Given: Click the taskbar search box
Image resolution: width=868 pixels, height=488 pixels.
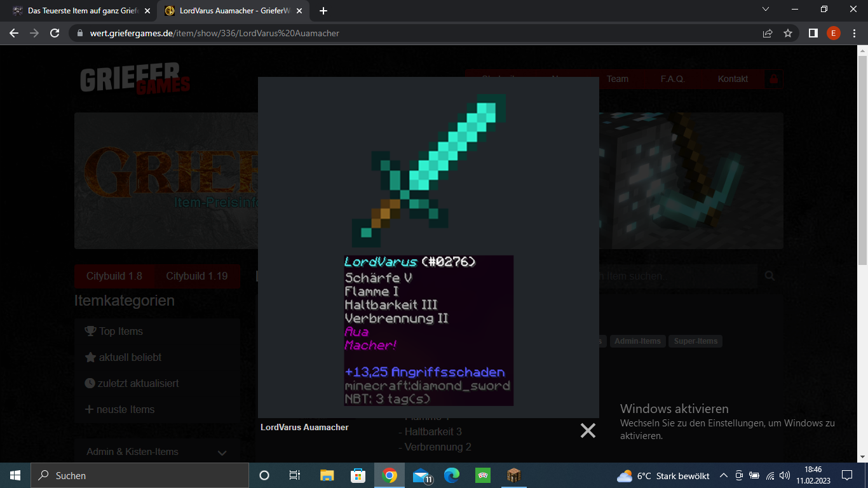Looking at the screenshot, I should [x=140, y=475].
